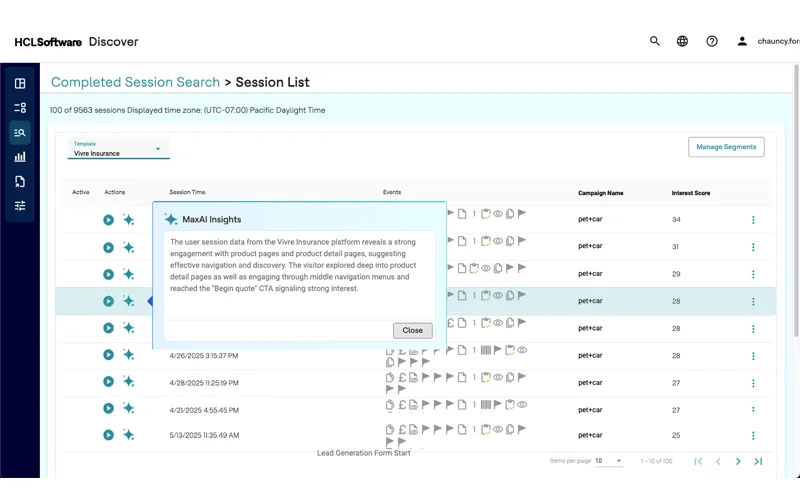Click the search magnifier in top bar
Image resolution: width=800 pixels, height=499 pixels.
pos(655,41)
